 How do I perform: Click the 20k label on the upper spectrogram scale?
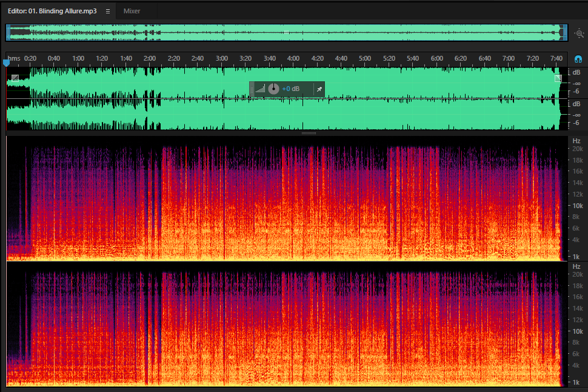pos(578,149)
